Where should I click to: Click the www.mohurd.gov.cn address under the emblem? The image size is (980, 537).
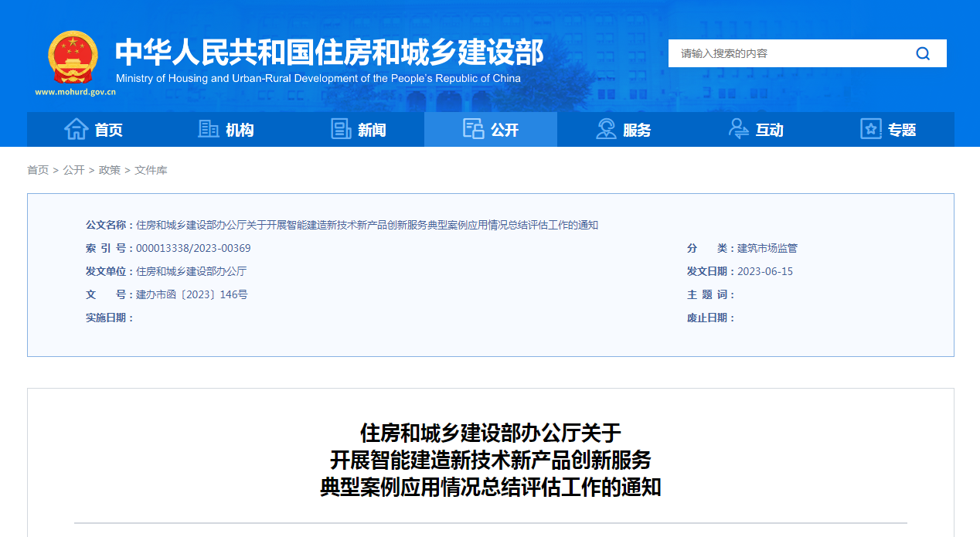(x=75, y=92)
